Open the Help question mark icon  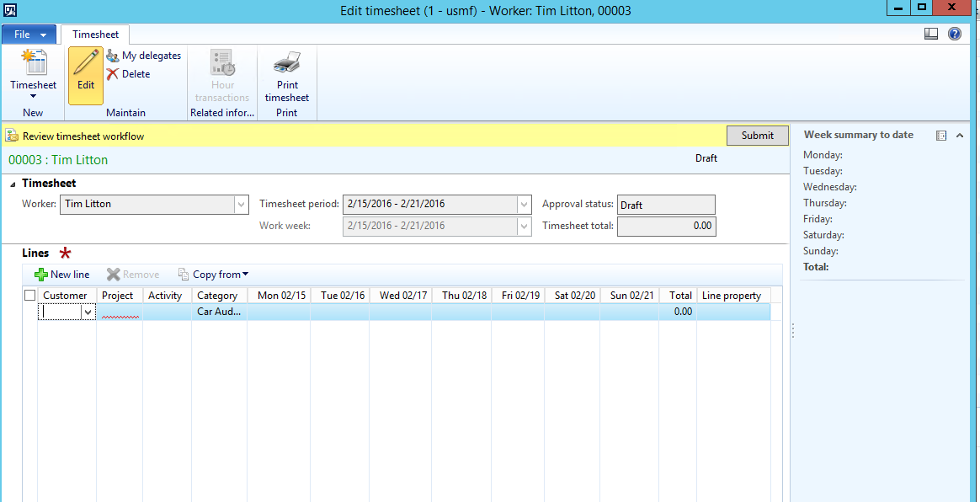click(955, 35)
